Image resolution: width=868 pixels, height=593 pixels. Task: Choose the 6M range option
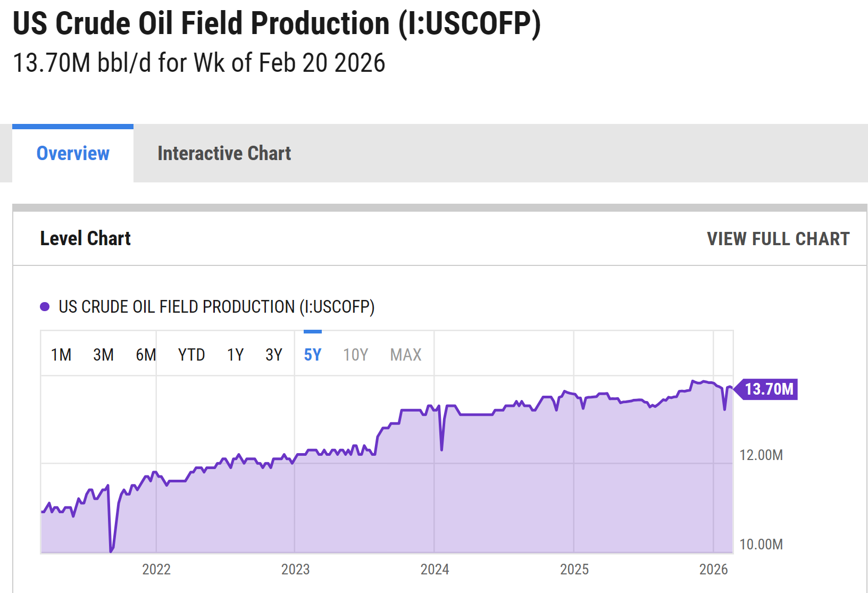146,355
